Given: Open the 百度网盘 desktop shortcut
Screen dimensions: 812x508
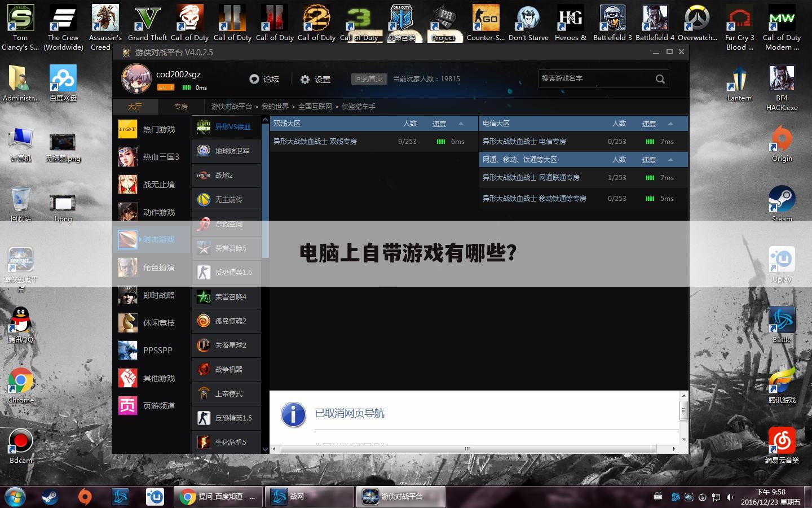Looking at the screenshot, I should point(63,84).
